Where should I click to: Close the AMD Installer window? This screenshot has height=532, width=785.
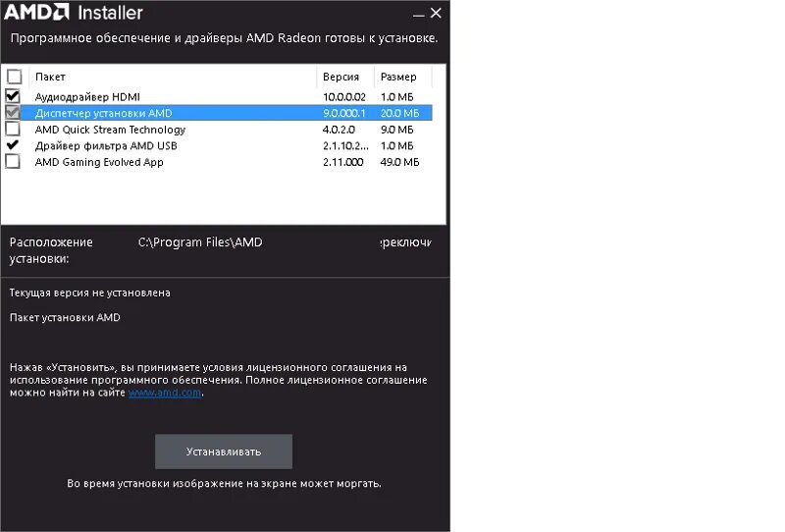pyautogui.click(x=436, y=13)
